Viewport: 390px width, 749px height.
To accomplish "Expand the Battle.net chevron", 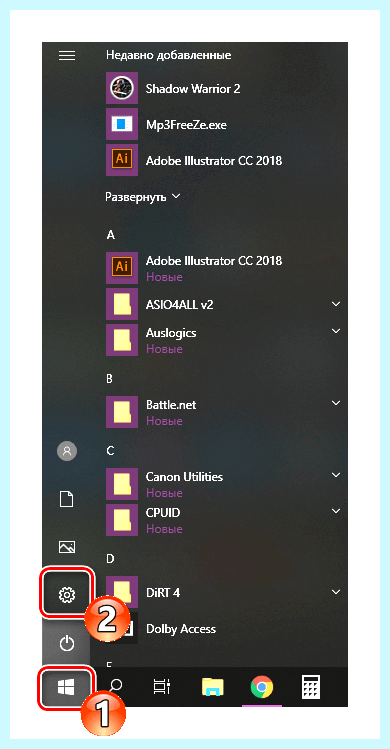I will pos(336,403).
